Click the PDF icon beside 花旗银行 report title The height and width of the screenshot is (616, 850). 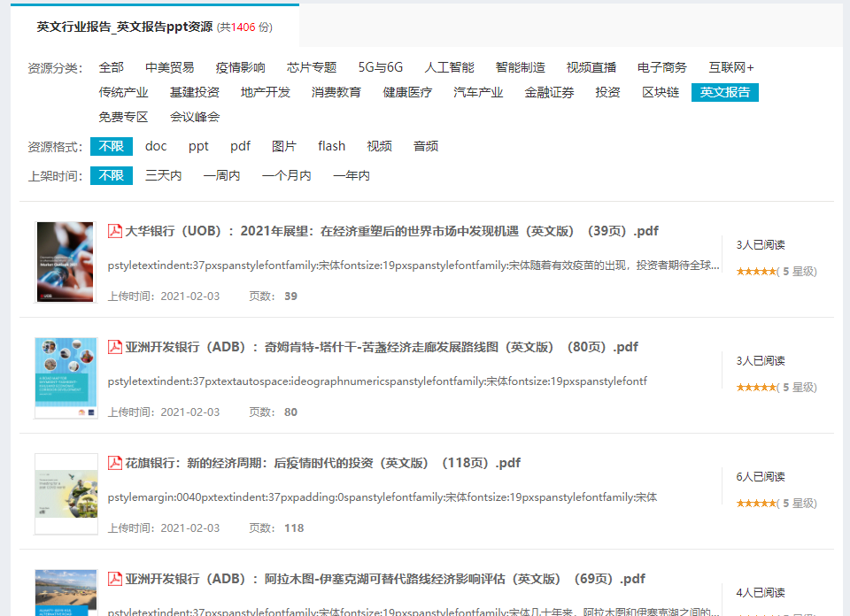coord(114,463)
